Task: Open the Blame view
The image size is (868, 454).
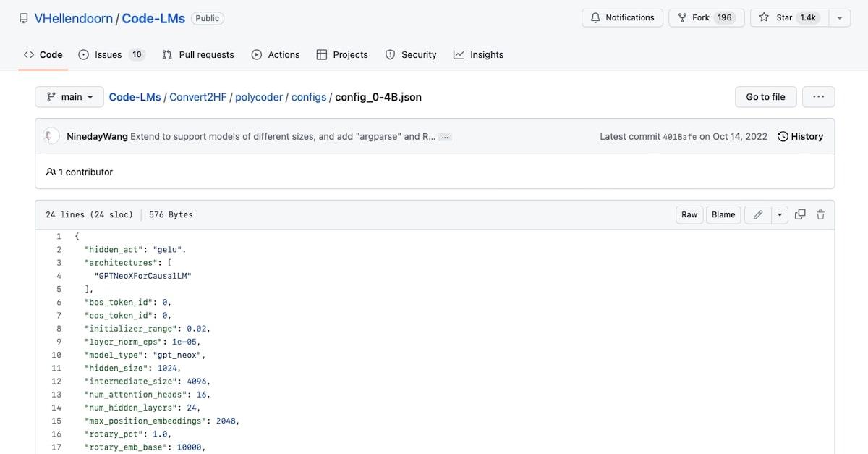Action: (x=723, y=214)
